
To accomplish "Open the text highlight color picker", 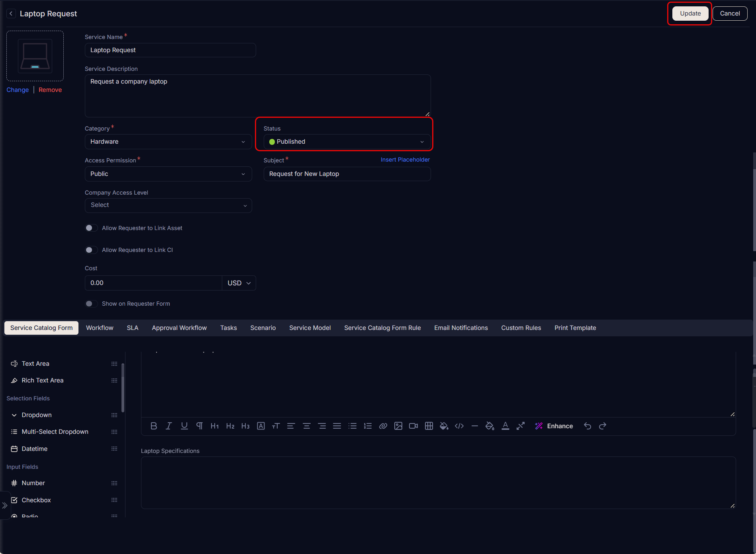I will pos(490,426).
